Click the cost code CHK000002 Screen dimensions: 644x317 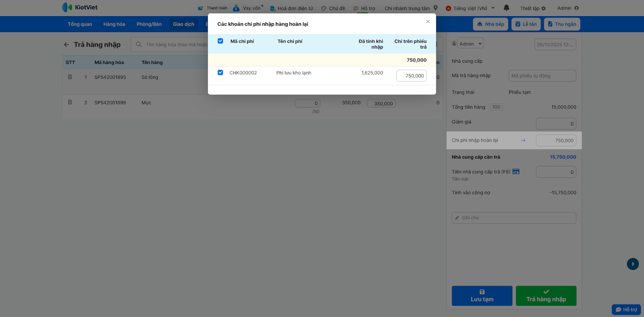coord(243,73)
